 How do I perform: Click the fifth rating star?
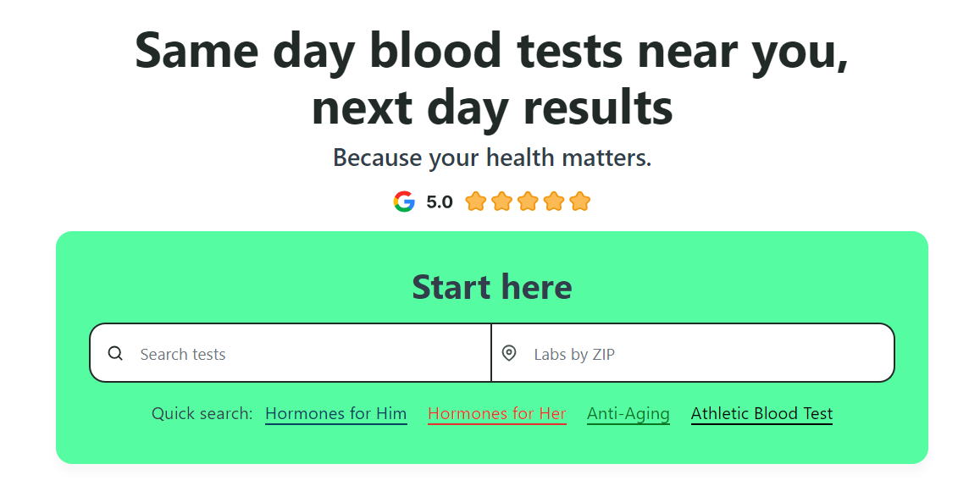click(x=579, y=202)
